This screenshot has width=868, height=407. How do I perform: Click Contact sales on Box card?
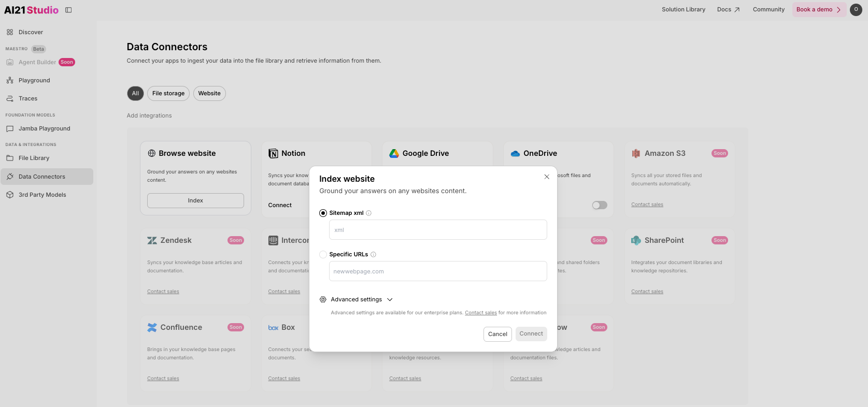tap(284, 379)
